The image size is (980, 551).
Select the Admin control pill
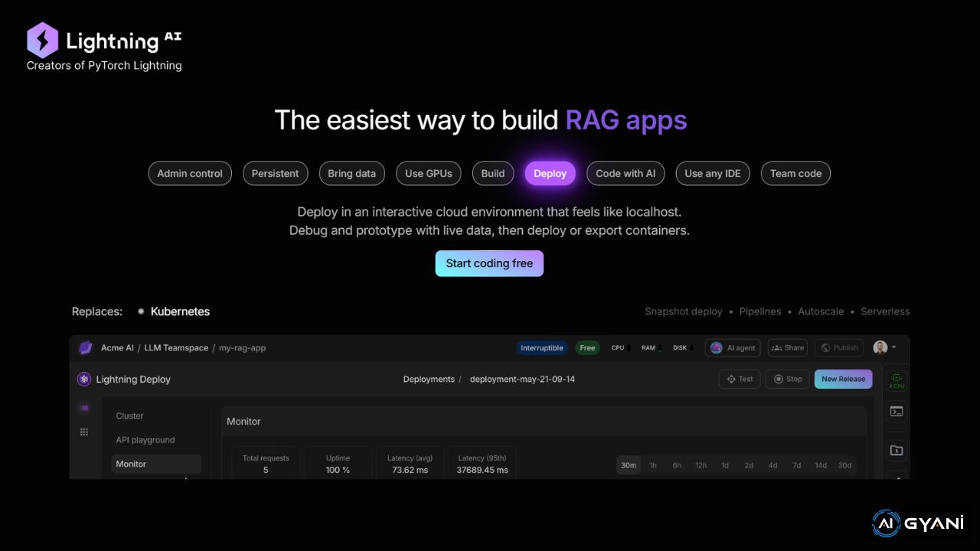pyautogui.click(x=190, y=173)
